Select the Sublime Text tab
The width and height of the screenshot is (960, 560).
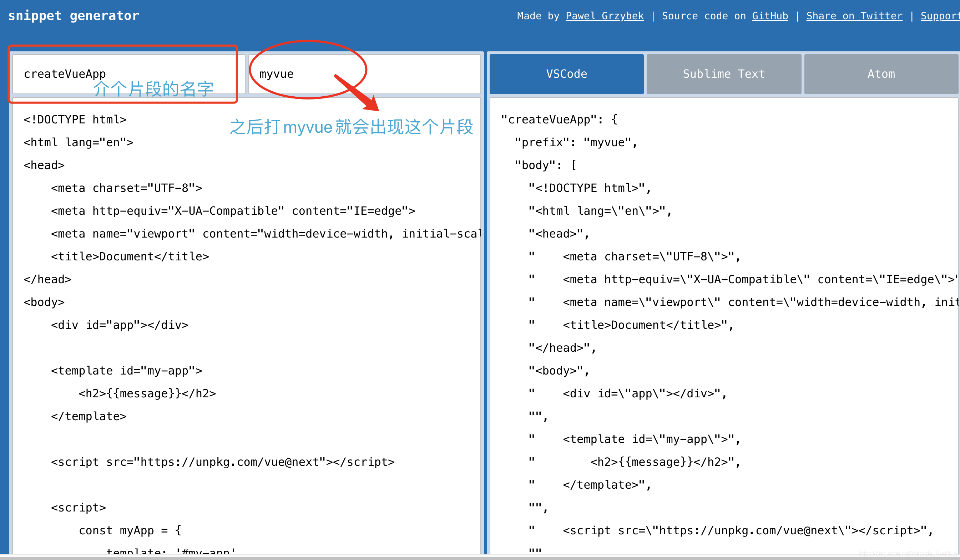(x=723, y=74)
